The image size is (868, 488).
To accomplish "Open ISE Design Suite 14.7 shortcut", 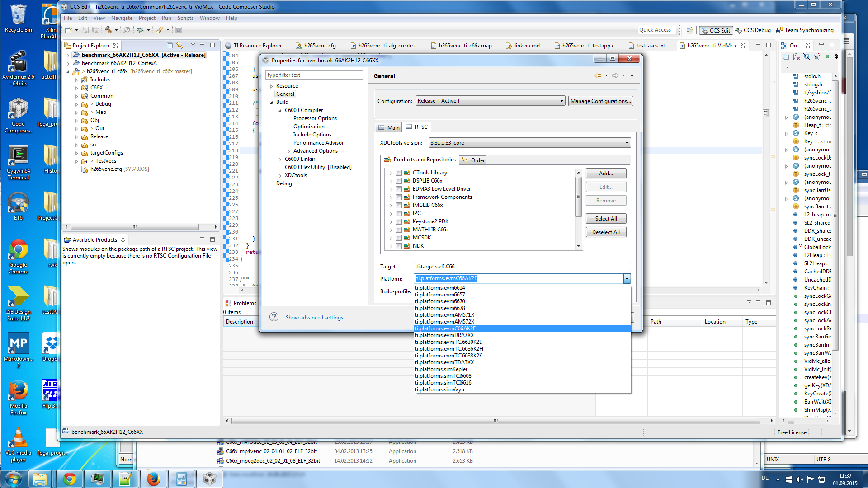I will click(x=18, y=304).
